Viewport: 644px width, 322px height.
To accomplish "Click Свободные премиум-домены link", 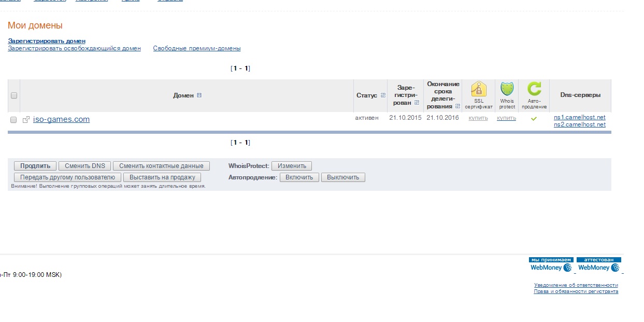I will tap(197, 48).
